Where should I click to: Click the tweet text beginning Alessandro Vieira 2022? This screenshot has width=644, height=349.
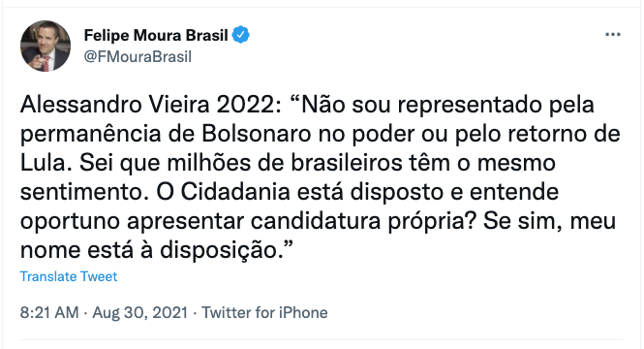320,177
